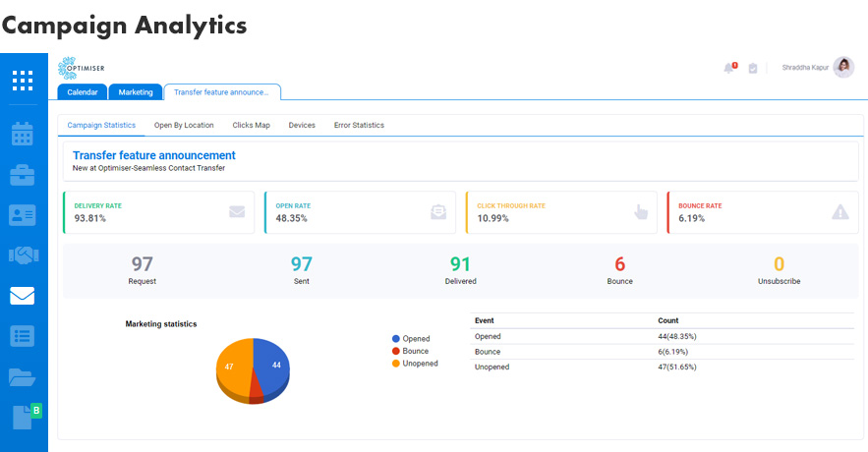Check the notification bell icon
The image size is (868, 452).
click(x=728, y=68)
